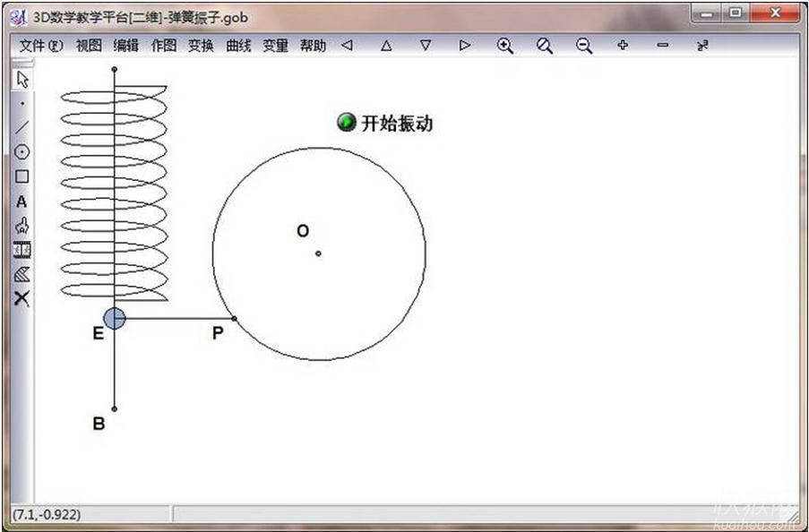This screenshot has height=532, width=809.
Task: Select the line drawing tool
Action: pos(22,127)
